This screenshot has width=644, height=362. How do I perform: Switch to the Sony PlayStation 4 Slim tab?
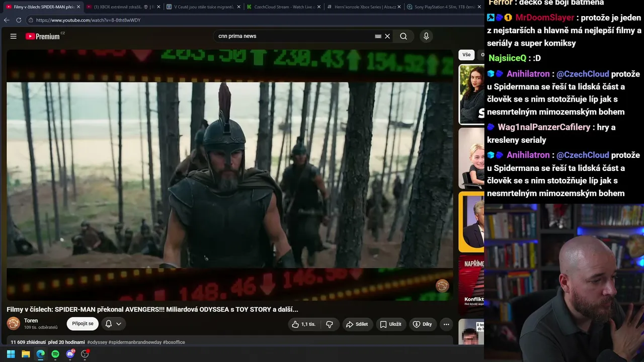(x=443, y=7)
